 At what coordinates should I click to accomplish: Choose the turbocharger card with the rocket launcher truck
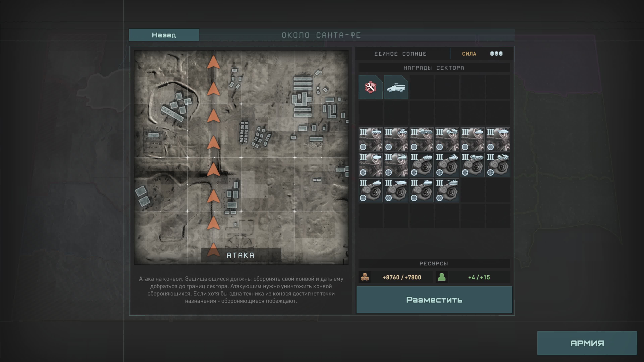[x=498, y=165]
